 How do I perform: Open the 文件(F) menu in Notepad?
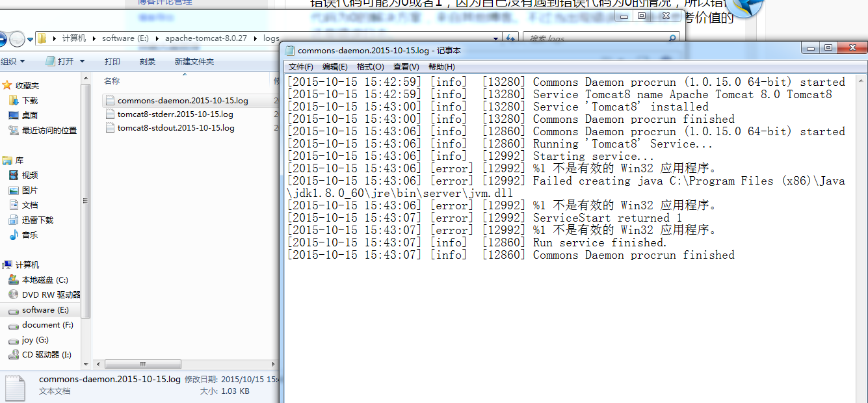(300, 67)
